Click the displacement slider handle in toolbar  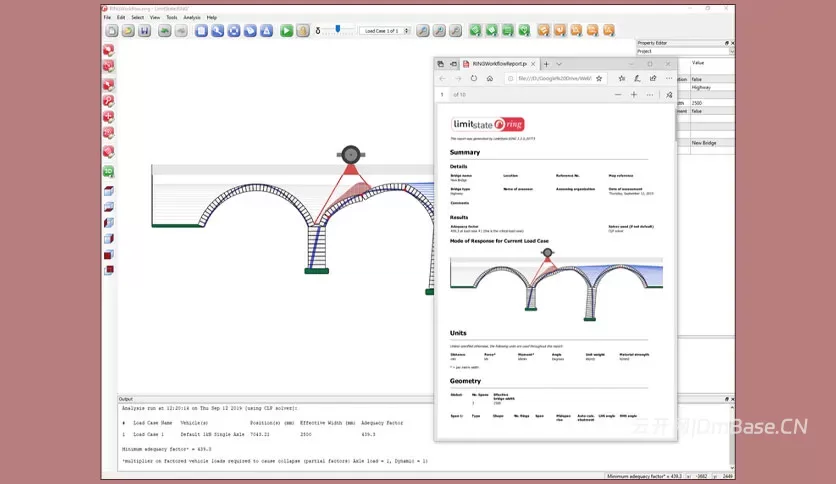point(337,29)
